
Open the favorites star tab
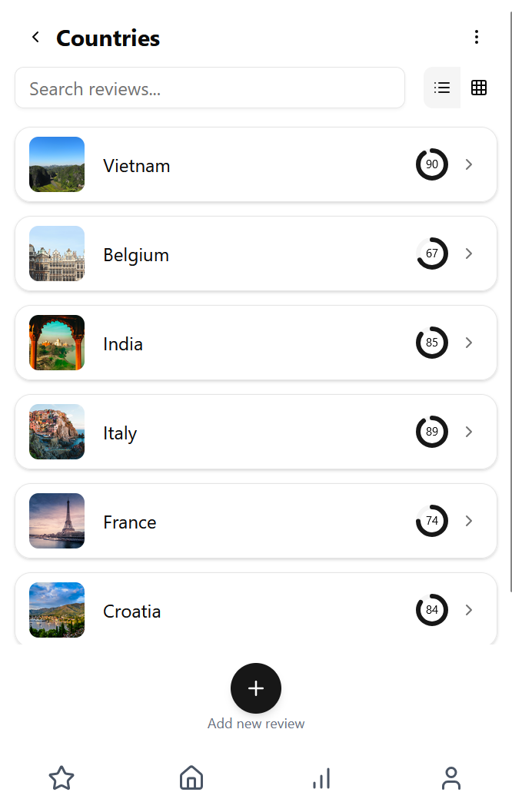pyautogui.click(x=61, y=778)
